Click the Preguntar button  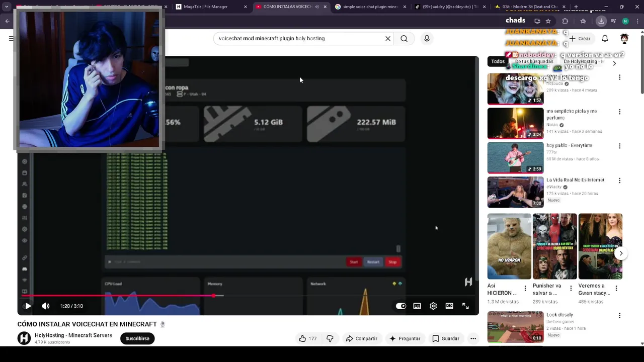point(405,338)
